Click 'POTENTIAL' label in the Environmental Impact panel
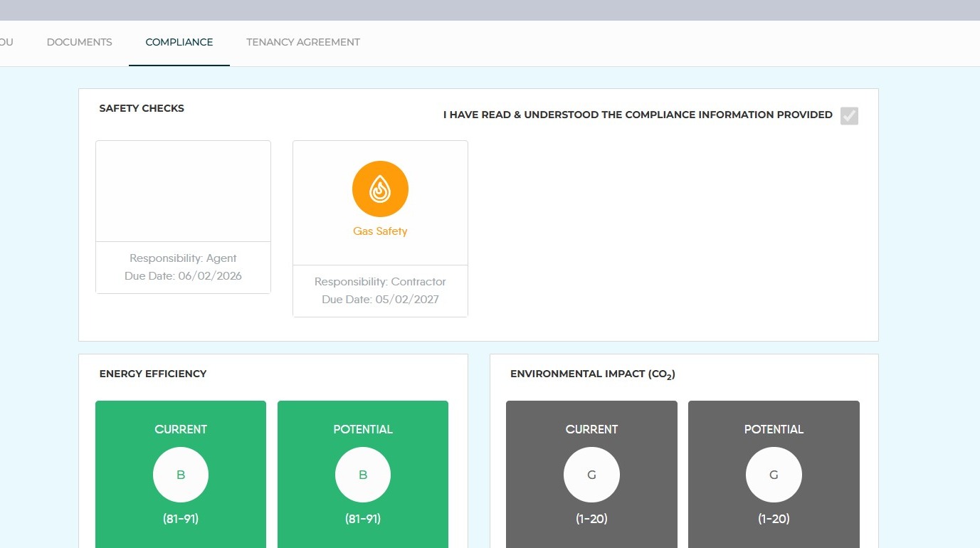Screen dimensions: 980x548 (x=774, y=429)
